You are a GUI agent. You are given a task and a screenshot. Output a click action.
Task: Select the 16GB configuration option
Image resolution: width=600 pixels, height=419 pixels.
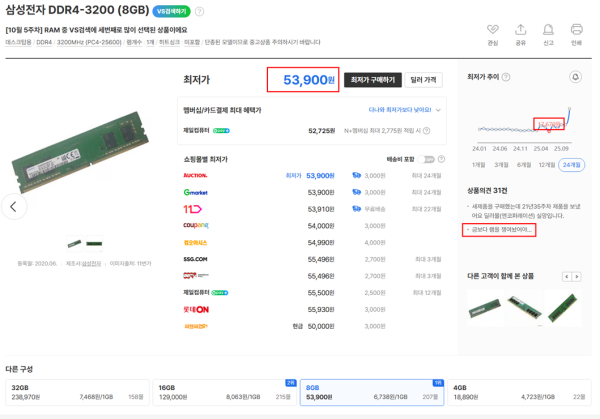point(225,391)
